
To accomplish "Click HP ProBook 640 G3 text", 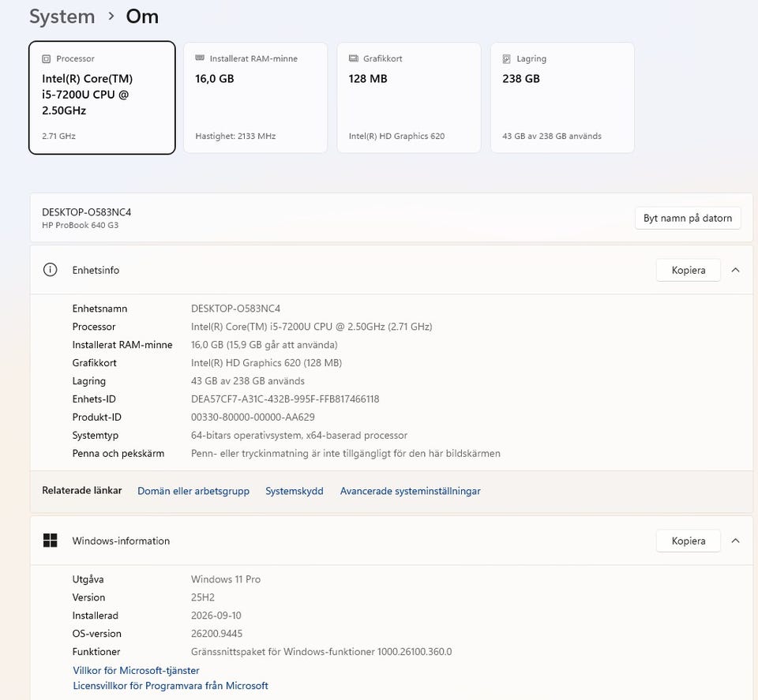I will (x=81, y=225).
